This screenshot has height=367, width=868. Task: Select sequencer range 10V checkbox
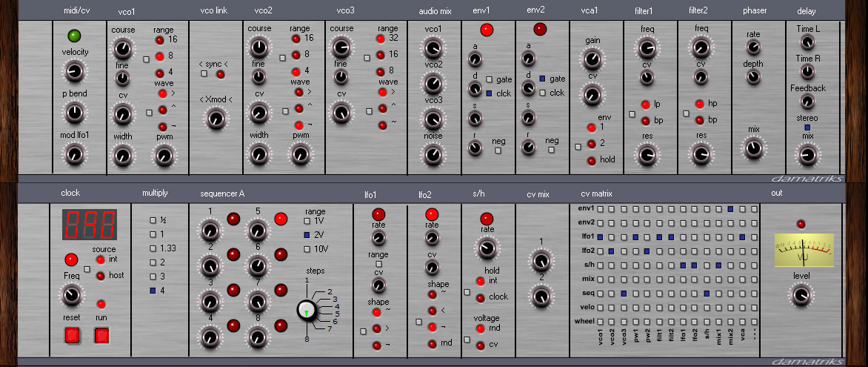point(307,249)
